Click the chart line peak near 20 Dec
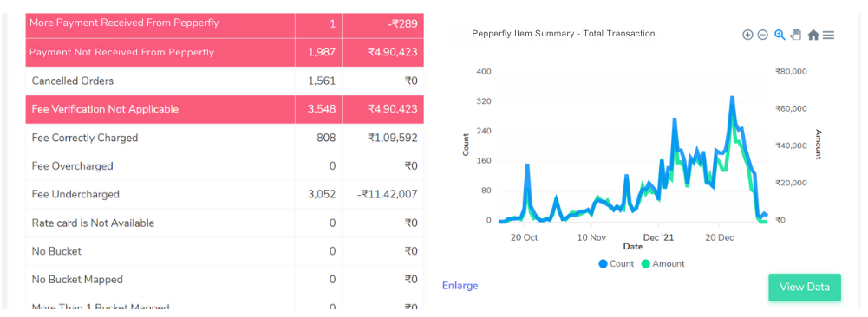Screen dimensions: 868x317 [732, 97]
